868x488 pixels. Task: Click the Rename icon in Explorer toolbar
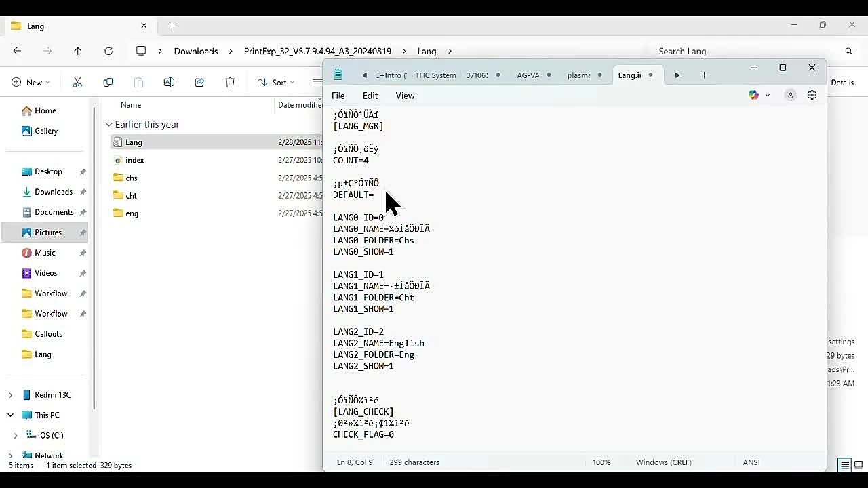pos(169,82)
